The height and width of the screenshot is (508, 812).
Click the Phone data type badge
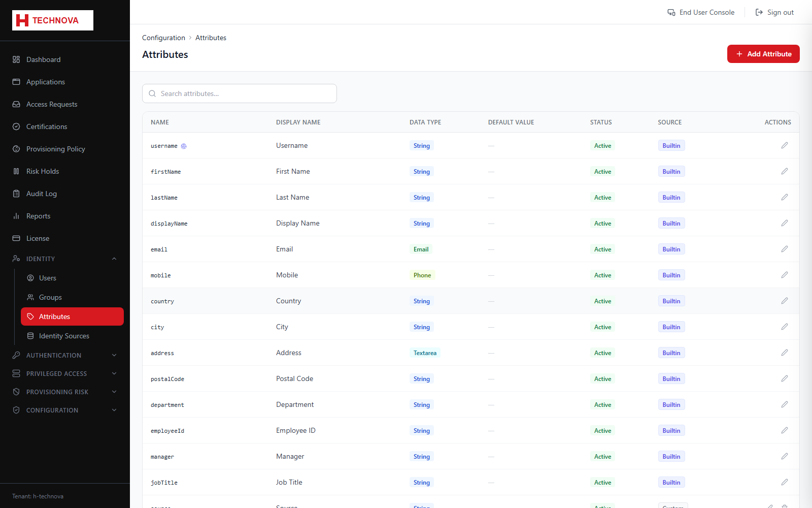(422, 275)
